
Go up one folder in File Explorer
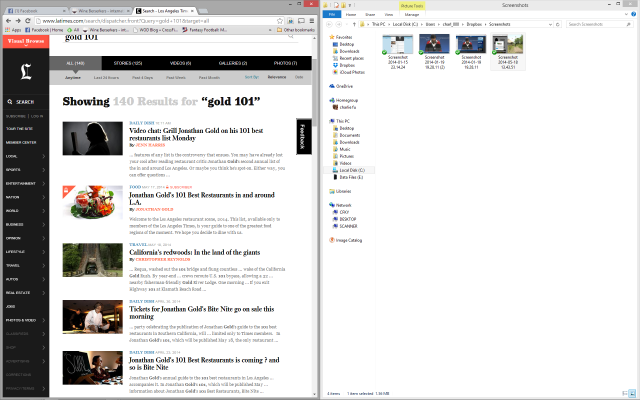[x=354, y=24]
